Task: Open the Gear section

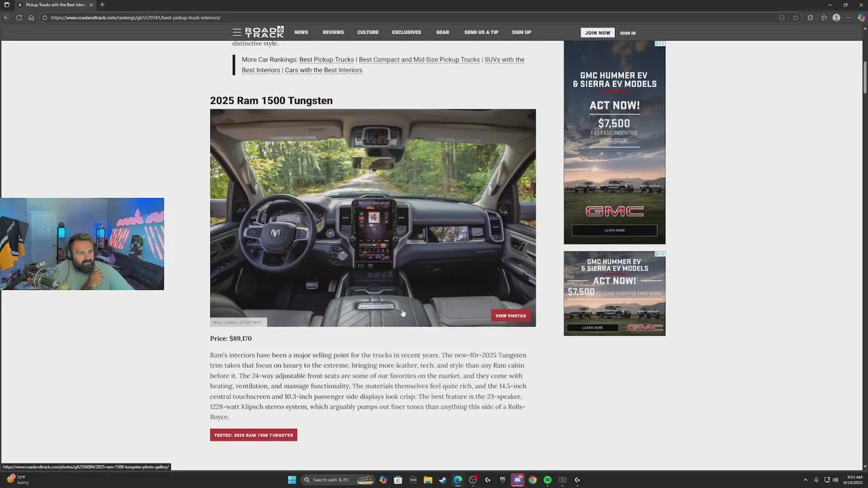Action: (443, 32)
